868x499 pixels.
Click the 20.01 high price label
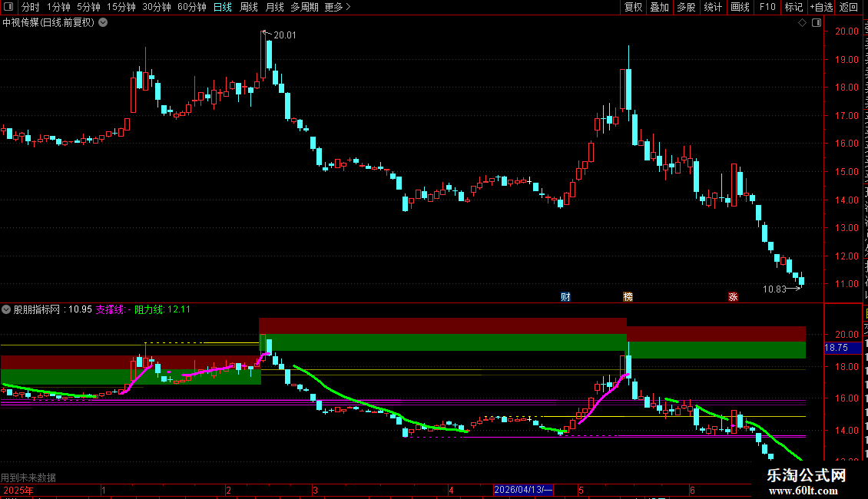[285, 35]
